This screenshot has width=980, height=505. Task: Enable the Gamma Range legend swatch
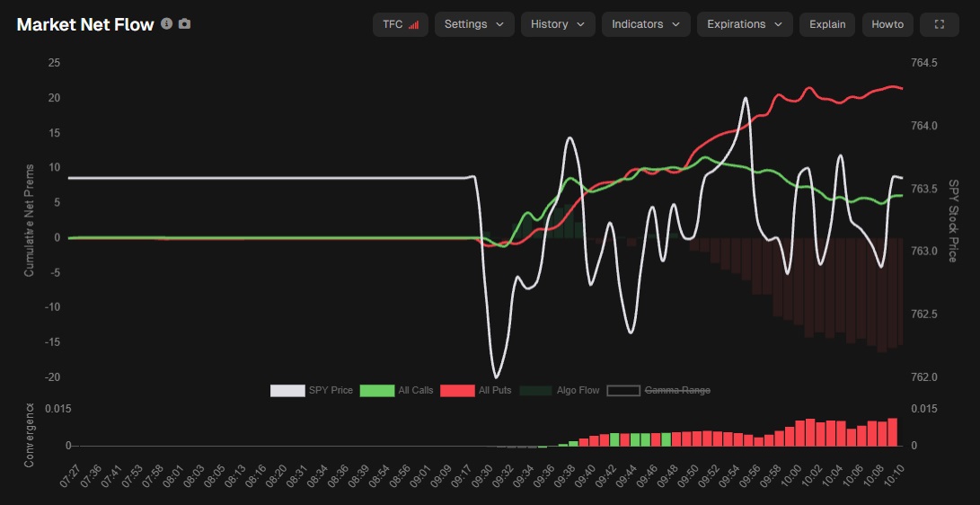pos(623,391)
